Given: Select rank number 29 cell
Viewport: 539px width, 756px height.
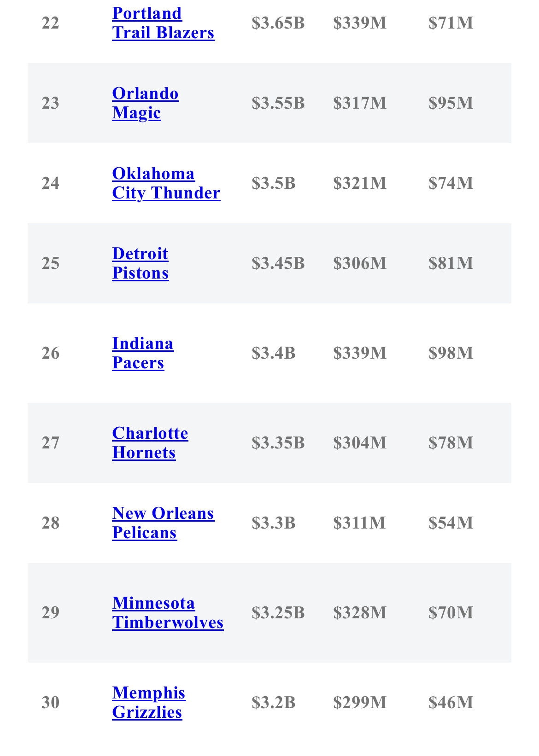Looking at the screenshot, I should click(51, 613).
